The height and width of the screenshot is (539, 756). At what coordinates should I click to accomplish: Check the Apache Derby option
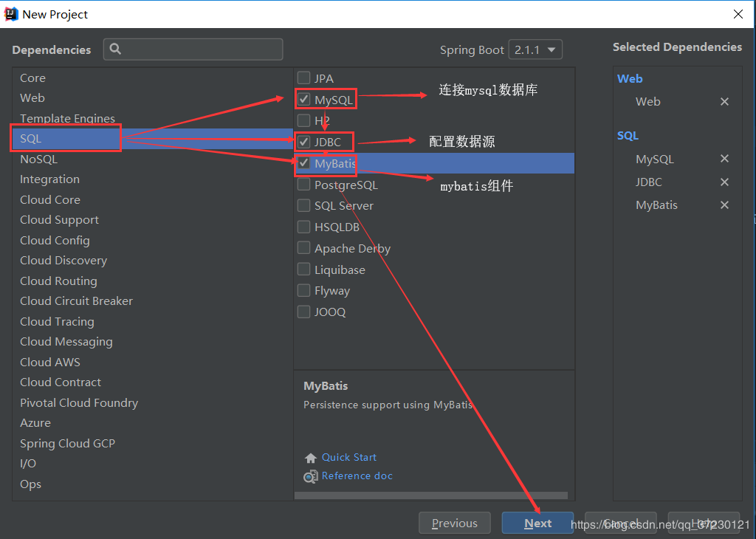coord(303,248)
